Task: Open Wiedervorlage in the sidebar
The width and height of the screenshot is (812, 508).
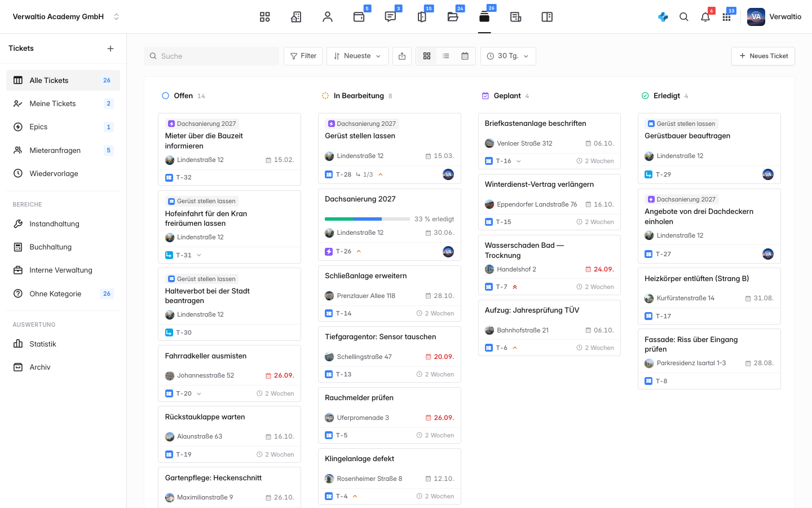Action: pos(63,173)
